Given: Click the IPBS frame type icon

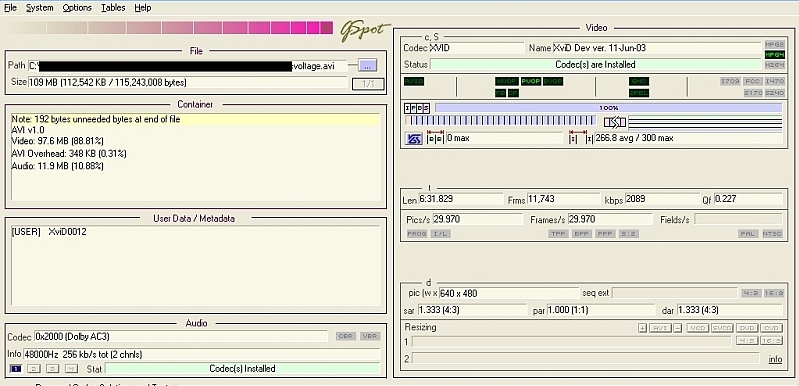Looking at the screenshot, I should (417, 108).
